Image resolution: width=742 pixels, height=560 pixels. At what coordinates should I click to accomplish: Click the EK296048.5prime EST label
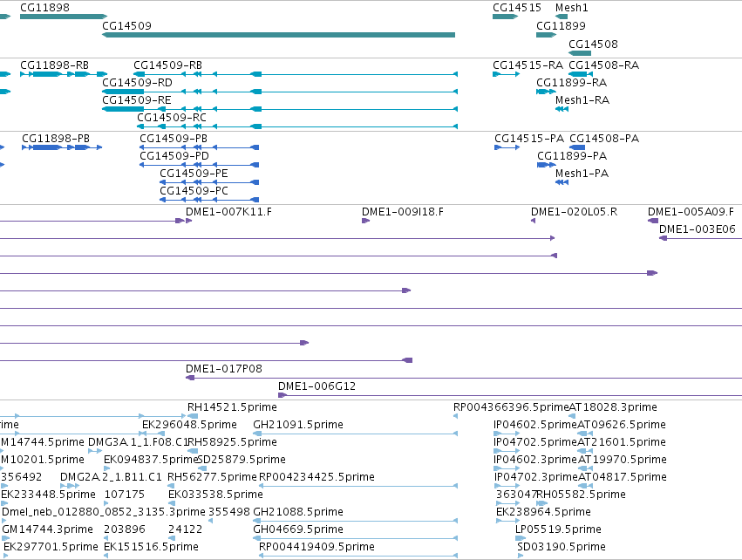[189, 424]
